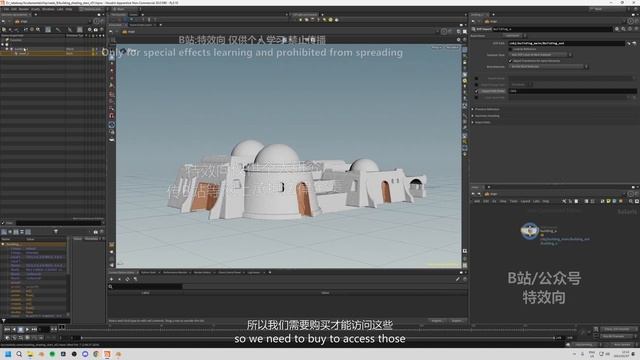The width and height of the screenshot is (640, 360).
Task: Click the scissors-like tool icon in network editor toolbar
Action: 564,201
